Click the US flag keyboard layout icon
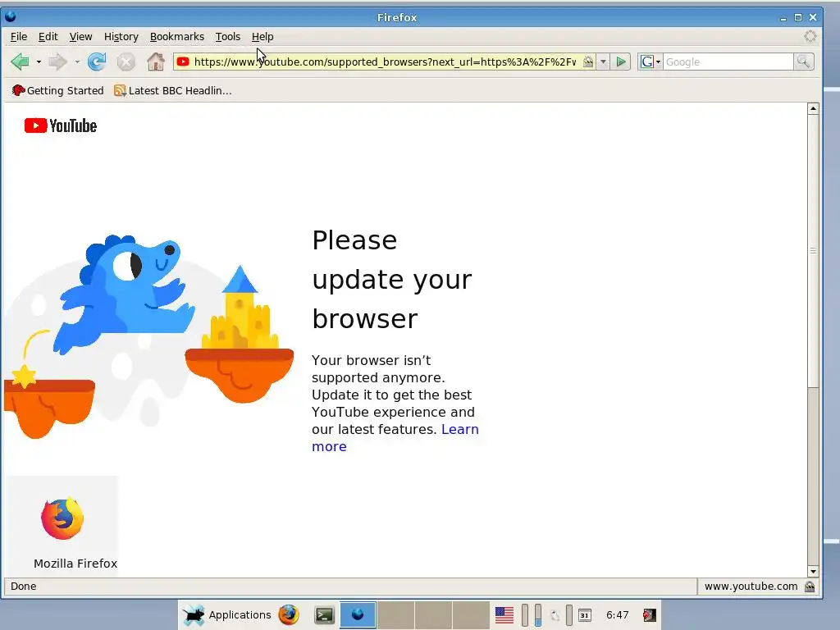 [x=504, y=615]
